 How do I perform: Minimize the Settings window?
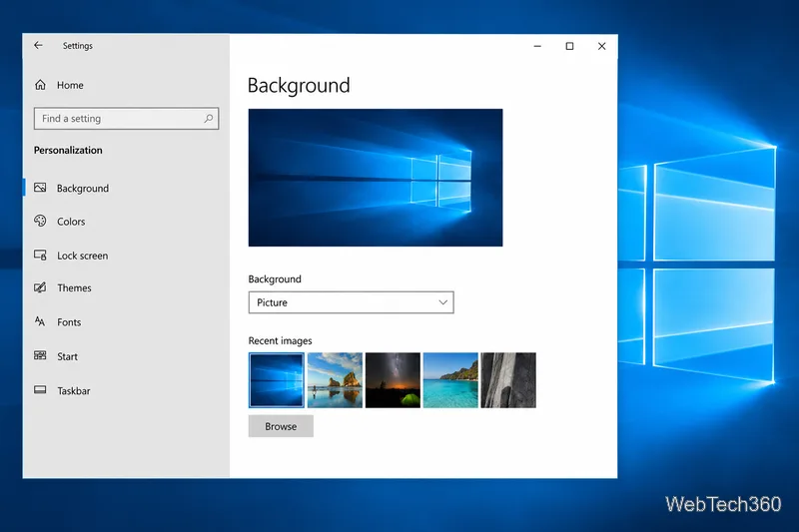tap(537, 46)
